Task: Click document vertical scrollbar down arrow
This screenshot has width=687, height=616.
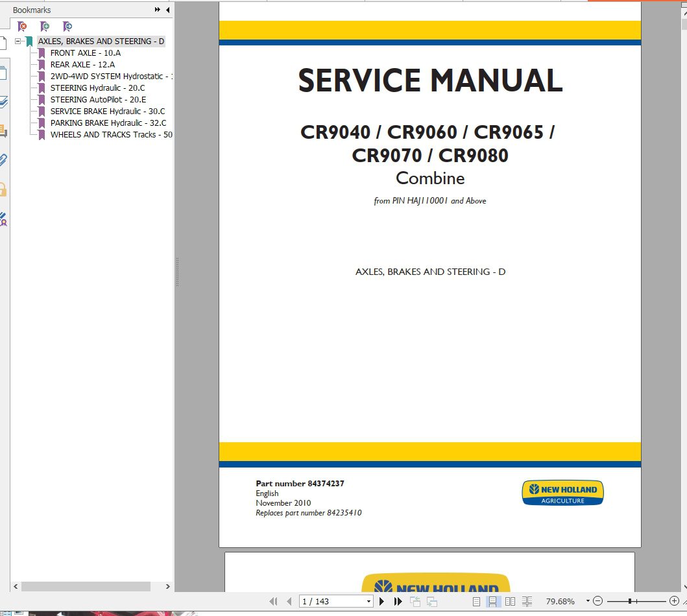Action: [684, 587]
